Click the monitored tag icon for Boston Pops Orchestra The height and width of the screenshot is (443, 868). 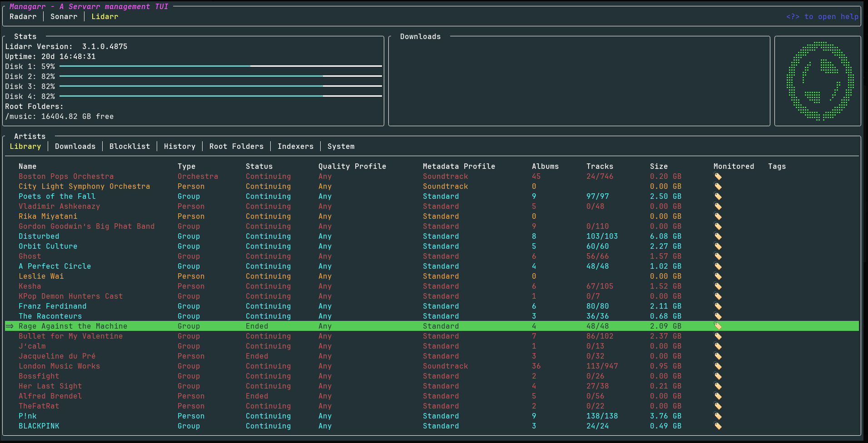tap(718, 177)
